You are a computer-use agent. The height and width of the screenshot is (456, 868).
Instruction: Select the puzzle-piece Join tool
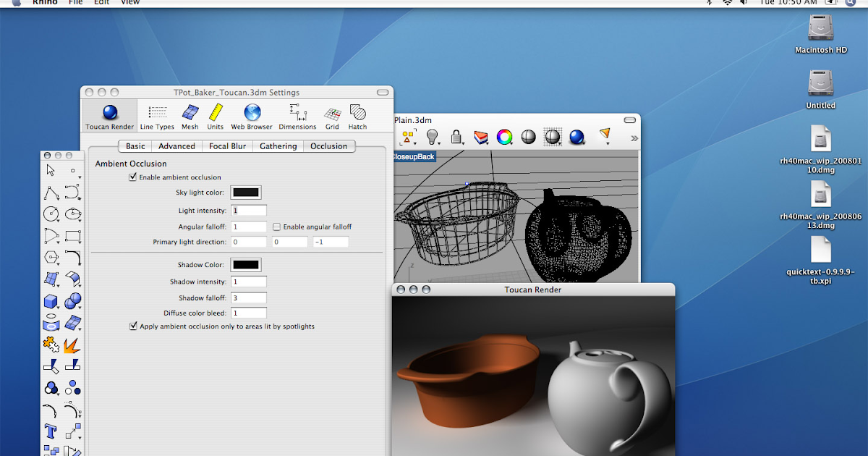coord(51,345)
